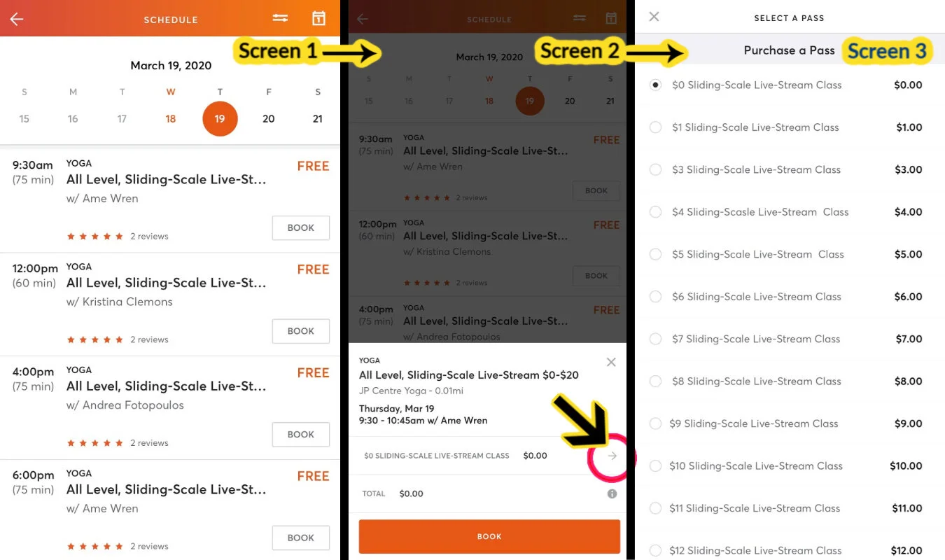Select the $3 Sliding-Scale Live-Stream Class radio
The width and height of the screenshot is (945, 560).
click(x=655, y=169)
